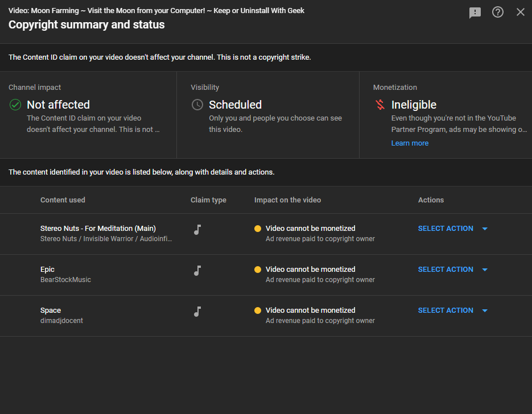Click the 'Channel impact' label

[x=35, y=88]
